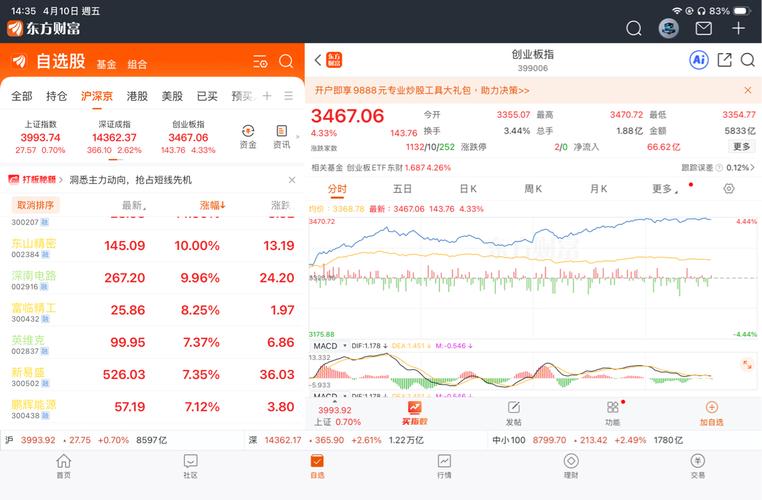Select the 美股 tab

[x=172, y=96]
